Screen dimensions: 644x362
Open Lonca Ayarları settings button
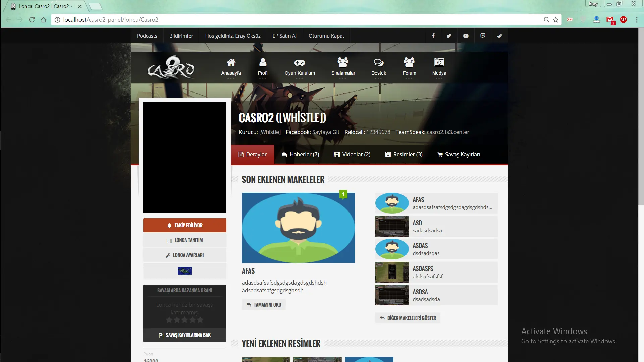(185, 255)
